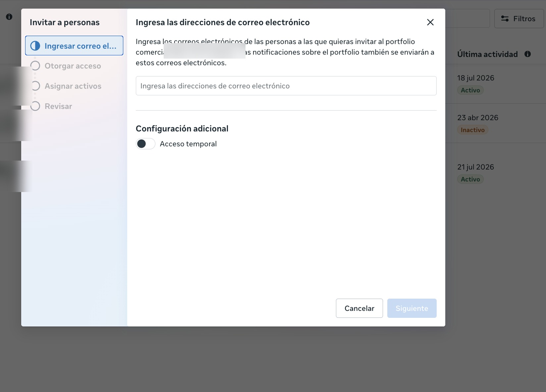Click the Otorgar acceso step circle icon
This screenshot has height=392, width=546.
(35, 66)
